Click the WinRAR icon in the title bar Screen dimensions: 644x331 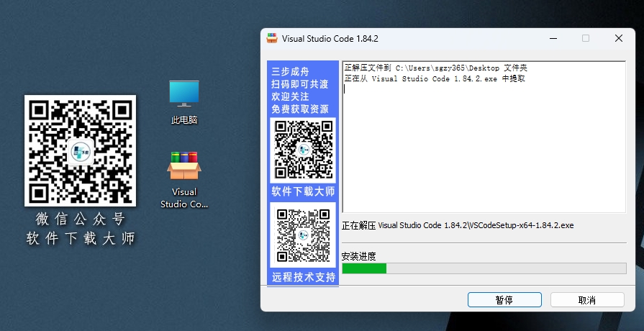272,38
